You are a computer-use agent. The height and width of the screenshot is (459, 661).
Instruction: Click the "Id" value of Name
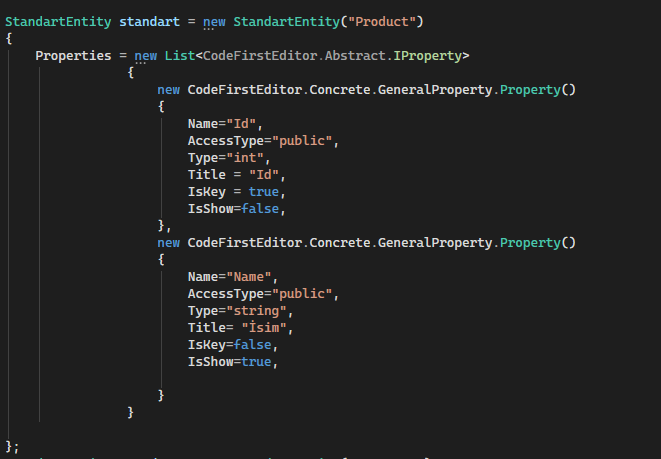pyautogui.click(x=244, y=124)
